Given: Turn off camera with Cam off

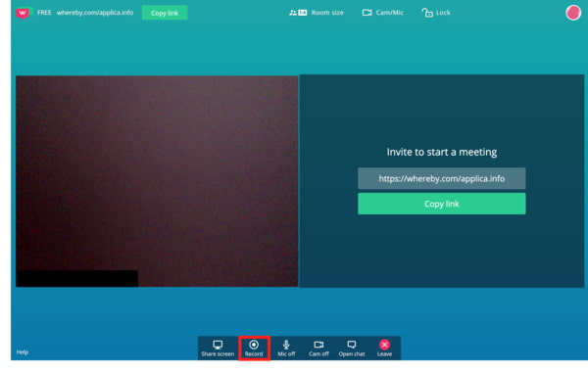Looking at the screenshot, I should coord(318,349).
